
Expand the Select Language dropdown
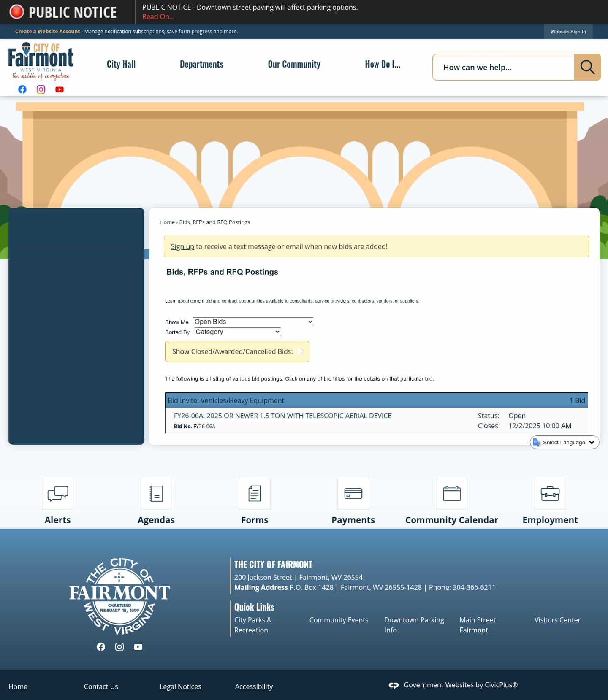click(x=565, y=442)
